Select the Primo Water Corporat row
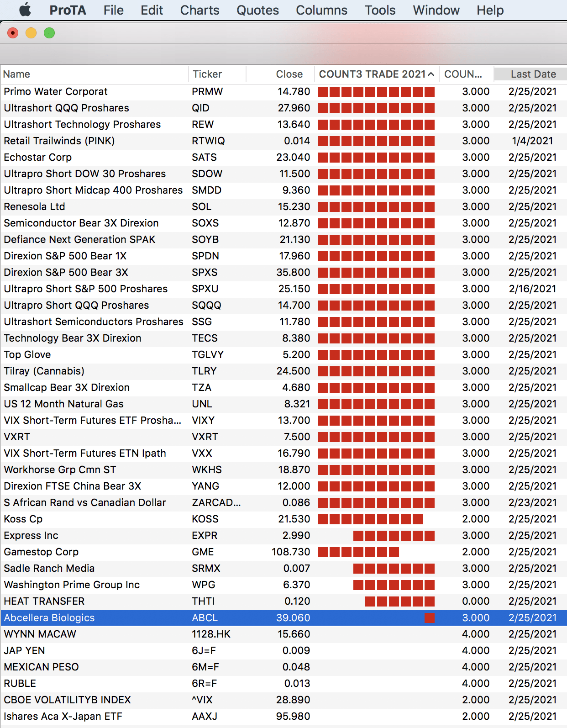The width and height of the screenshot is (567, 728). point(283,91)
